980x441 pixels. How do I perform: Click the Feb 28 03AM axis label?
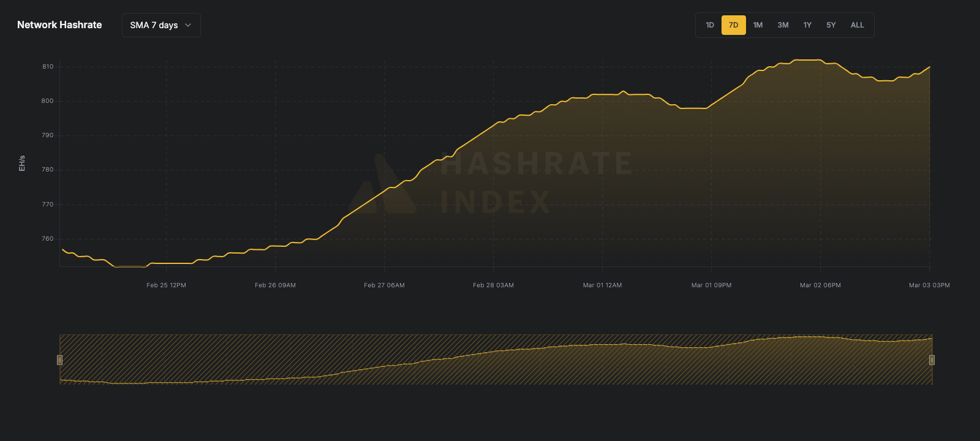pyautogui.click(x=493, y=285)
